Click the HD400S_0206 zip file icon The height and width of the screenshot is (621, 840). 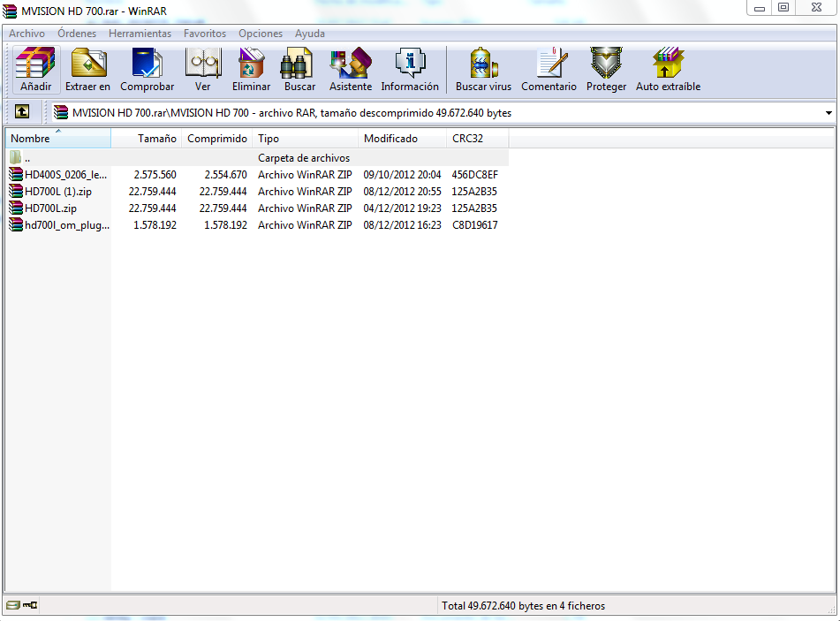pos(16,174)
